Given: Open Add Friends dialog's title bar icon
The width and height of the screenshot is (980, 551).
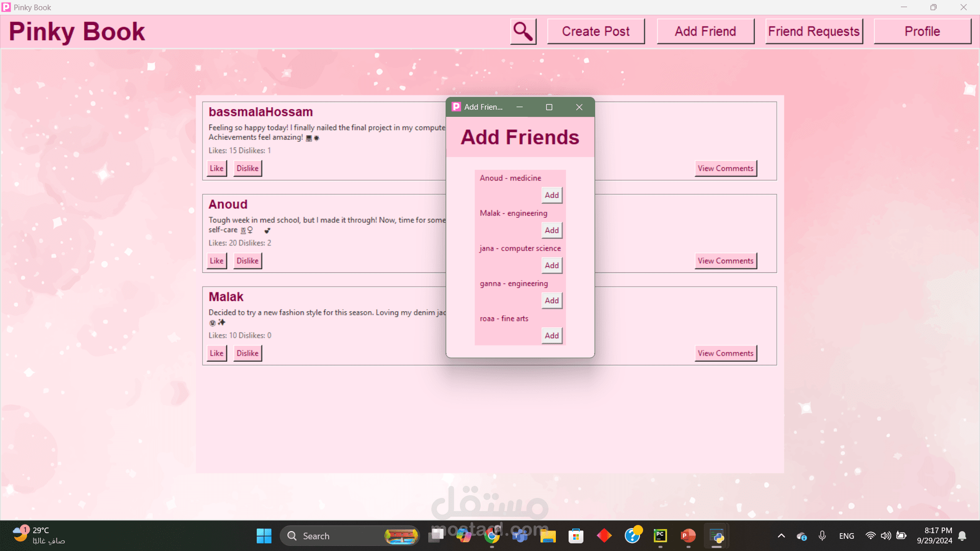Looking at the screenshot, I should point(456,107).
